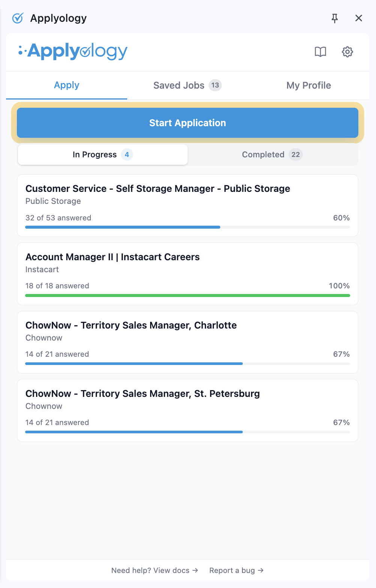376x588 pixels.
Task: Pin the Applyology side panel
Action: click(335, 18)
